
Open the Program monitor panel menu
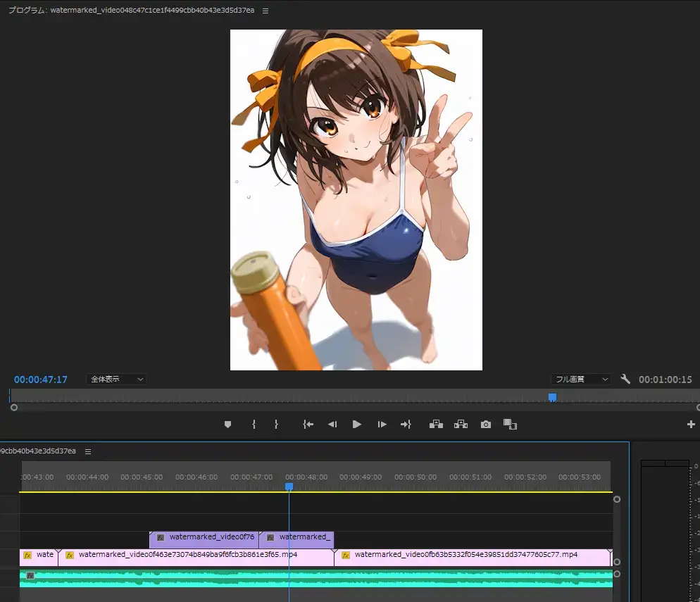click(x=265, y=11)
